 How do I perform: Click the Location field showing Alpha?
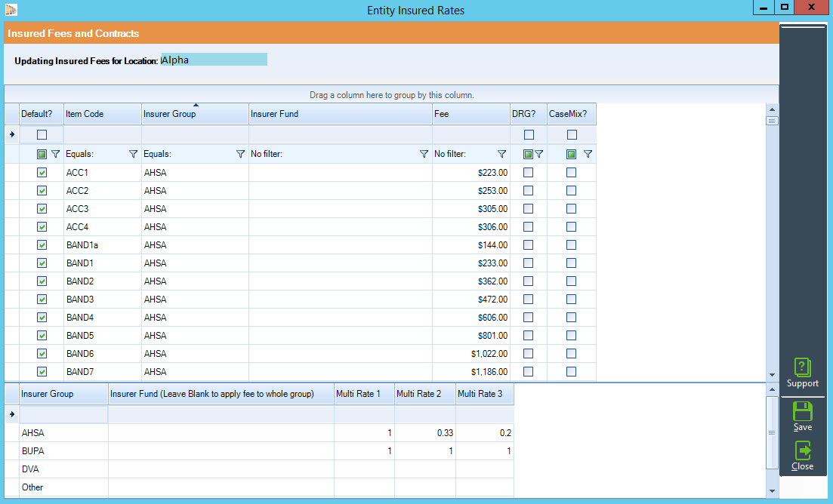pos(214,60)
